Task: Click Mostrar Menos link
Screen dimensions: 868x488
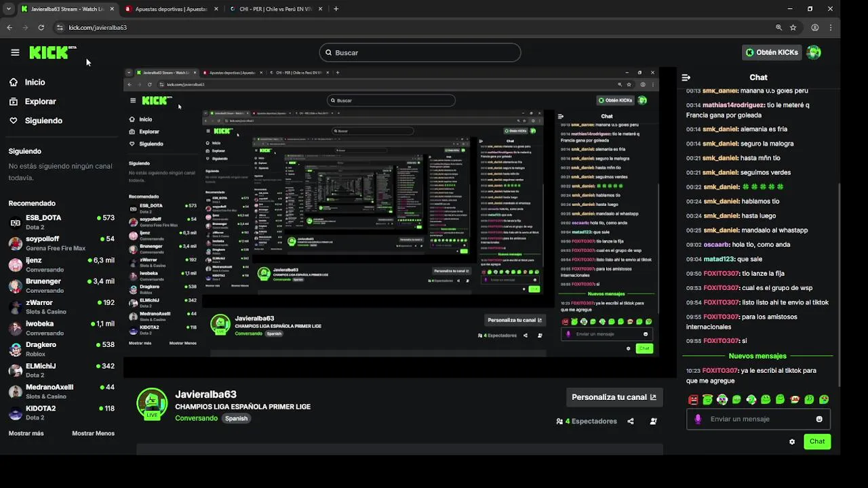Action: [x=94, y=433]
